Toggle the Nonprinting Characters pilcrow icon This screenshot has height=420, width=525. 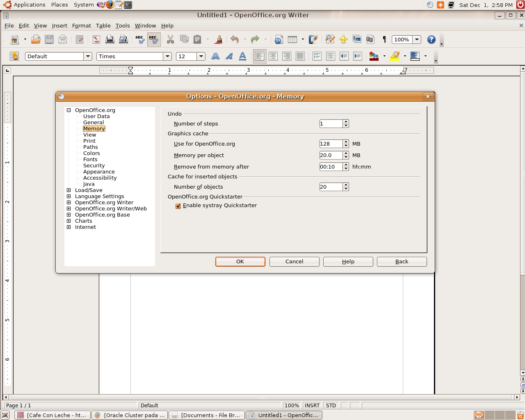pos(384,39)
